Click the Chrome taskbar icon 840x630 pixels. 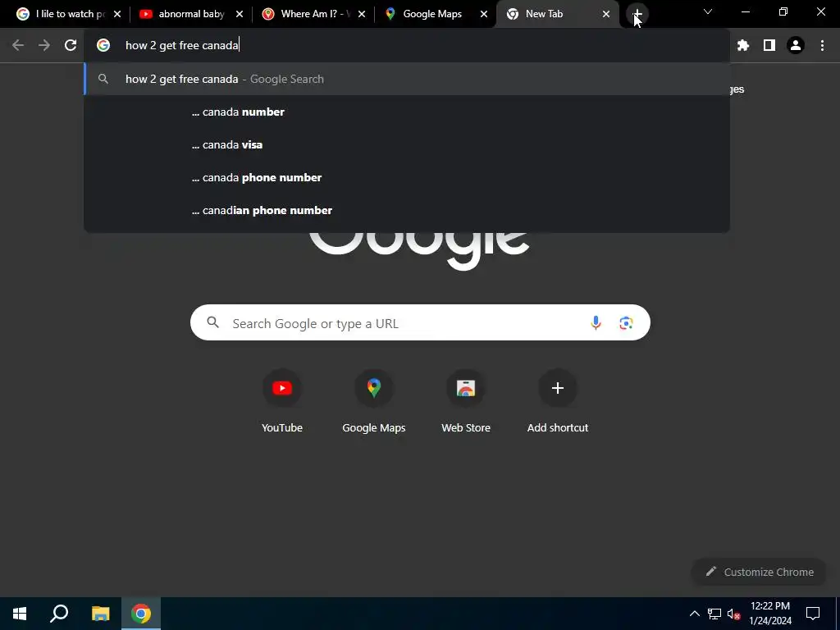(141, 614)
